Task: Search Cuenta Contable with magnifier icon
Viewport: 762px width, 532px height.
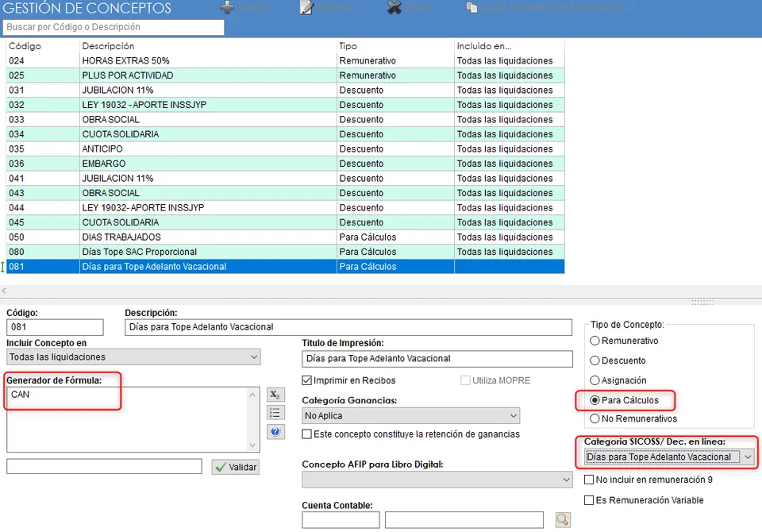Action: pos(563,519)
